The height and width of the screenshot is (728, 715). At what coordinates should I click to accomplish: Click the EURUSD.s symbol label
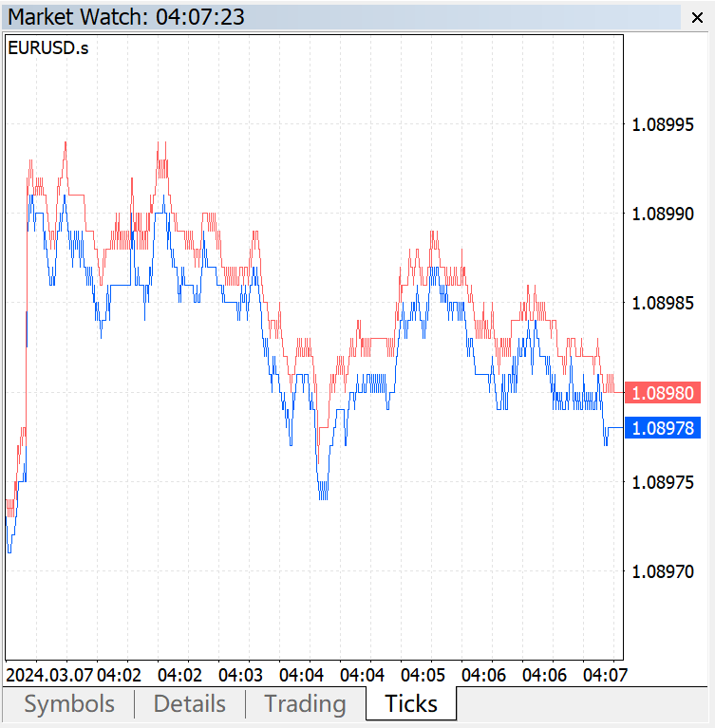click(48, 47)
